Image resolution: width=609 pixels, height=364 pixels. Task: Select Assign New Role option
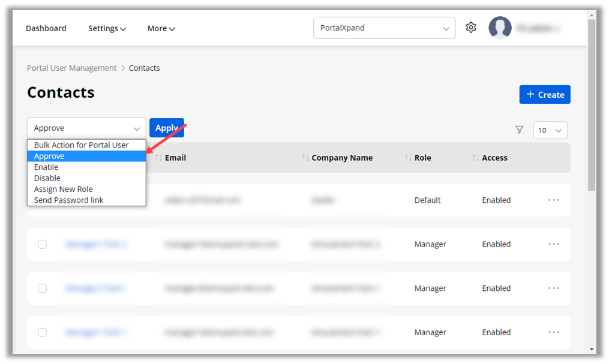point(64,189)
